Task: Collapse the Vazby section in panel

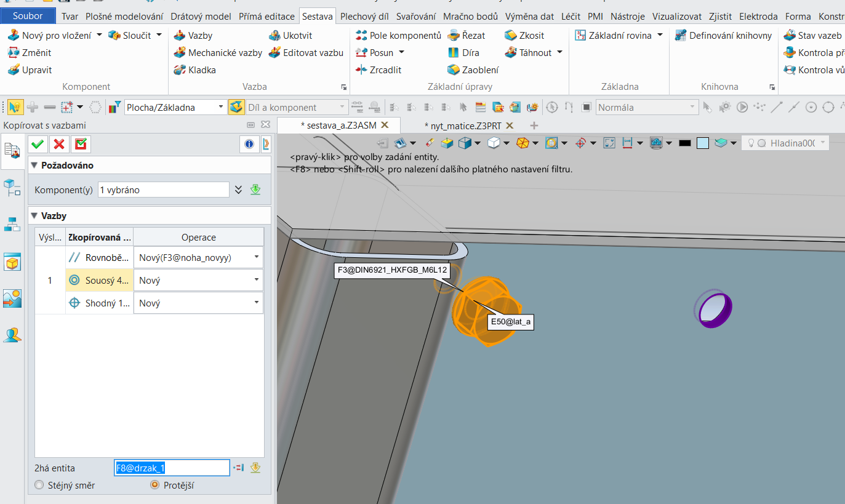Action: click(x=34, y=216)
